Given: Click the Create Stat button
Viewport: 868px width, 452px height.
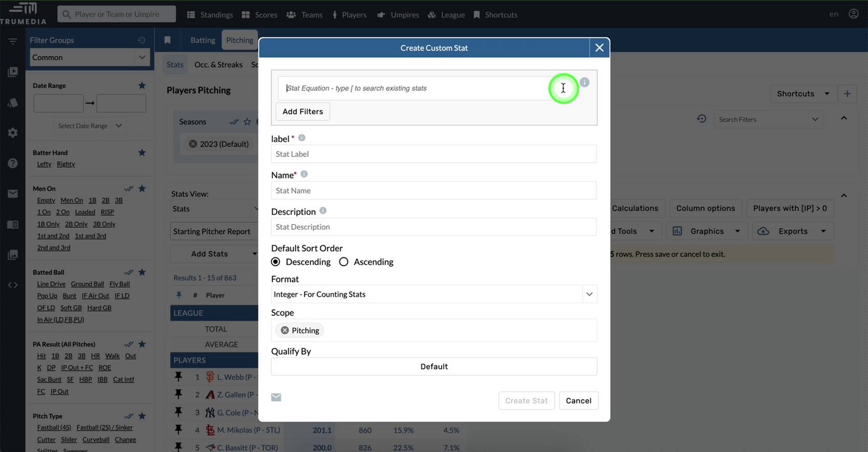Looking at the screenshot, I should (x=527, y=401).
